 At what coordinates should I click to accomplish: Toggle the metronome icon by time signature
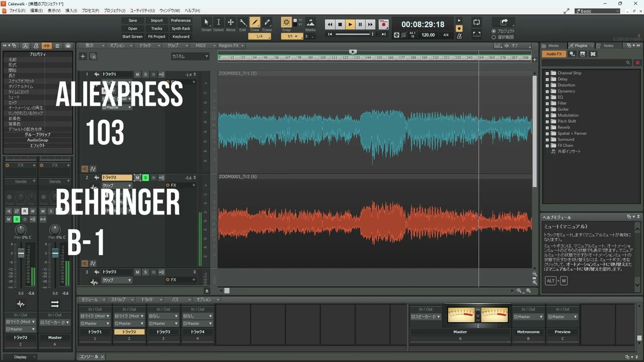459,36
